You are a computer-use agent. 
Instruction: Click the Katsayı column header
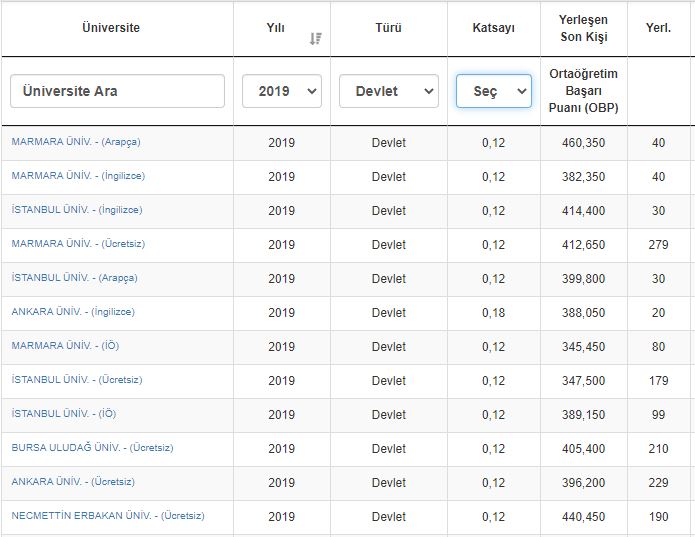pyautogui.click(x=494, y=28)
